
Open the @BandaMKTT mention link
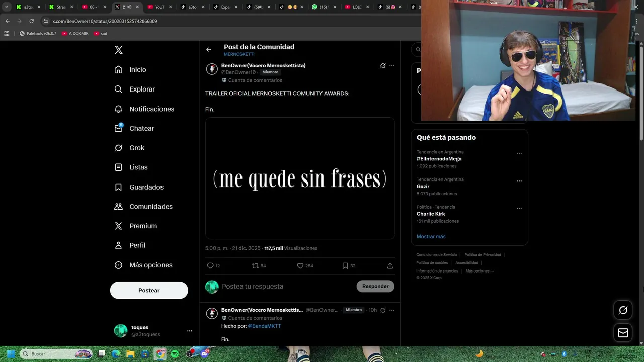click(264, 326)
